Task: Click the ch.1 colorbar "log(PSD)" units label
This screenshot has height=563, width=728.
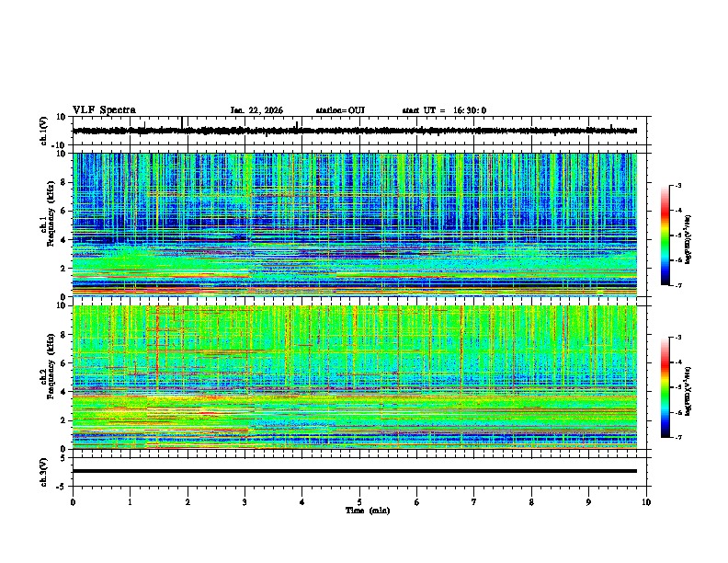Action: coord(688,239)
